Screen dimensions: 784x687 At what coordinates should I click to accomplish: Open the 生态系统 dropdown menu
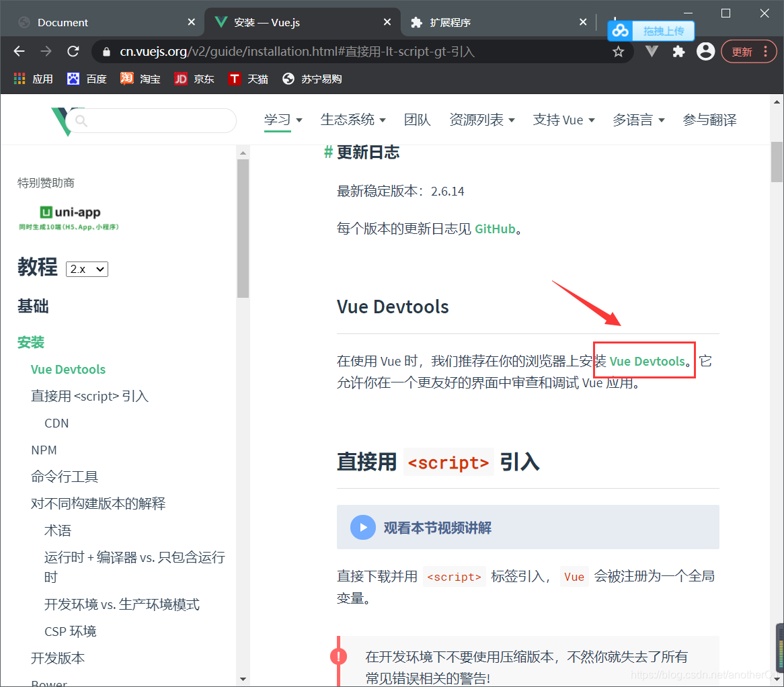pos(353,120)
